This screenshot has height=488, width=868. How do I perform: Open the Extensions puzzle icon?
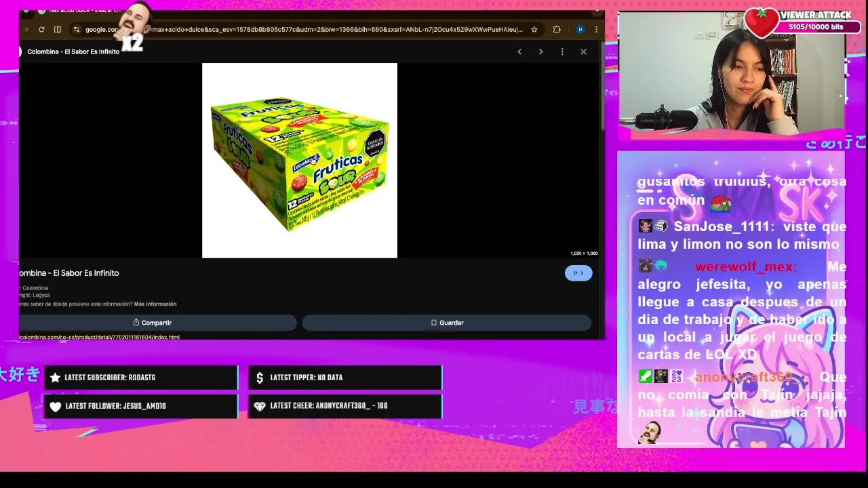point(557,29)
